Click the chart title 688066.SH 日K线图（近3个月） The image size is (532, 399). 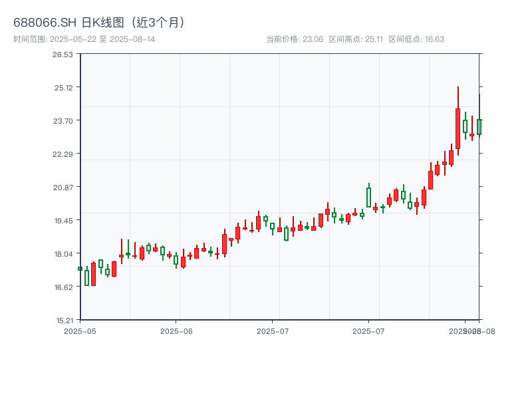pos(99,23)
